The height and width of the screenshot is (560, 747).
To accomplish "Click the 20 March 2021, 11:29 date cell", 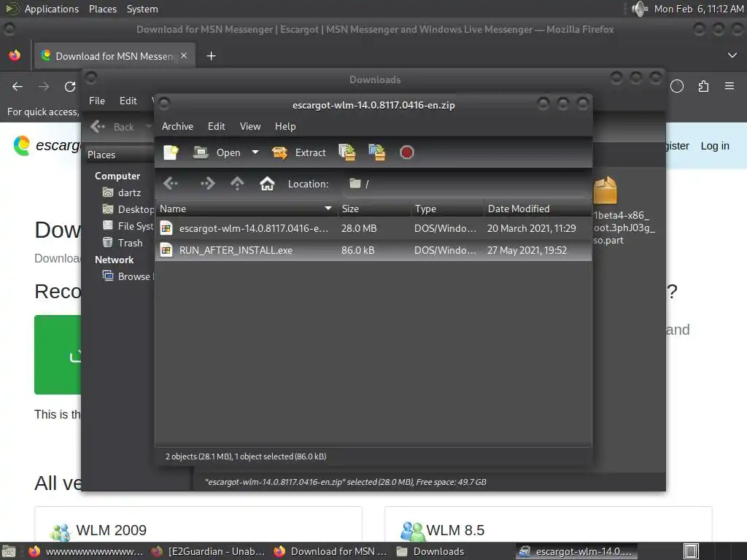I will pyautogui.click(x=531, y=228).
